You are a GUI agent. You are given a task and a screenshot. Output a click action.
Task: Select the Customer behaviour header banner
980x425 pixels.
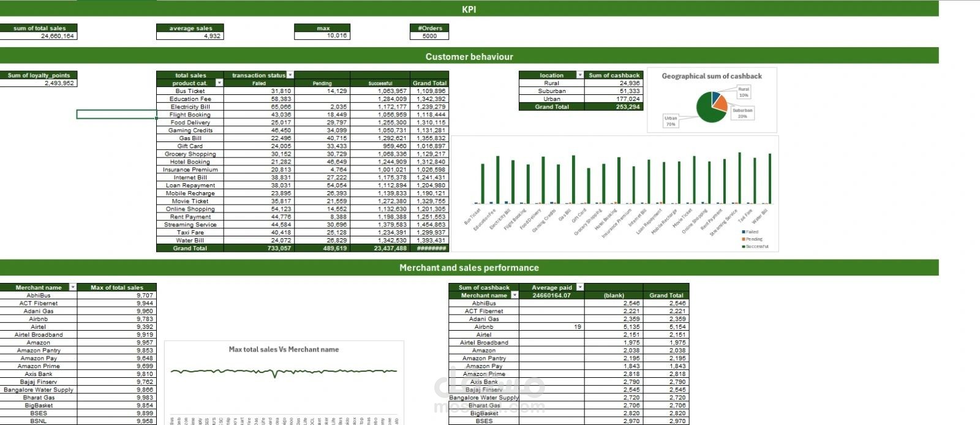pyautogui.click(x=469, y=56)
